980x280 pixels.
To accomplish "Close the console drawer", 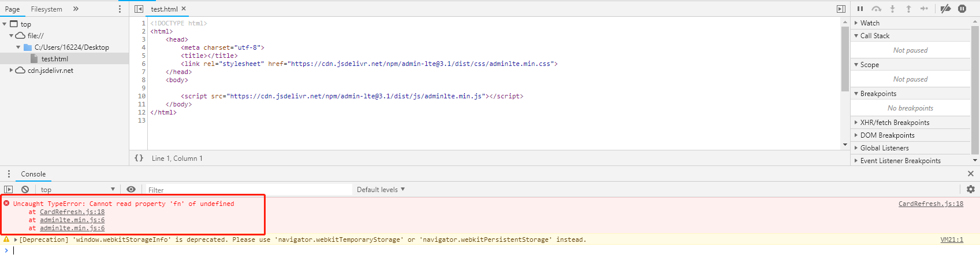I will point(970,174).
